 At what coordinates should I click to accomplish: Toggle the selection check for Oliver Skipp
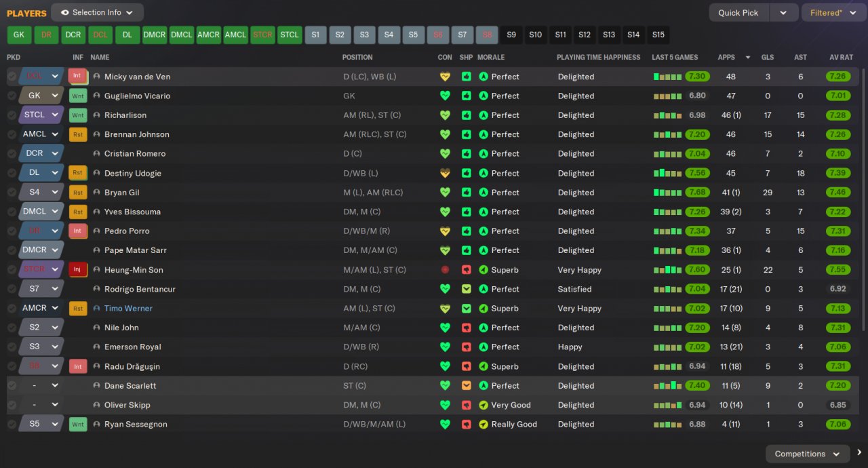pos(12,405)
